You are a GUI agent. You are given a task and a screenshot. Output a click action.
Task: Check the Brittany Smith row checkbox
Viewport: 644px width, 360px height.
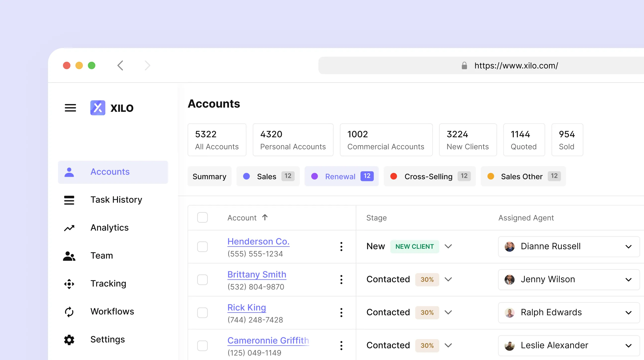(x=202, y=279)
